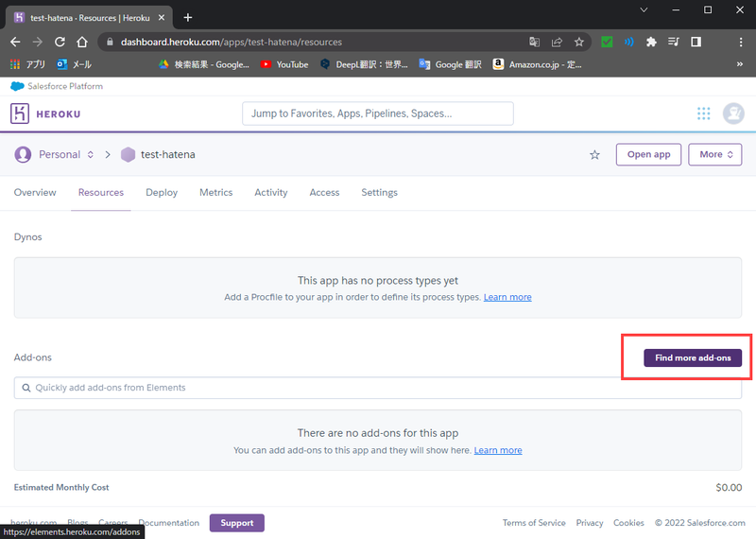Favorite the test-hatena app with the star
Viewport: 756px width, 539px height.
594,154
